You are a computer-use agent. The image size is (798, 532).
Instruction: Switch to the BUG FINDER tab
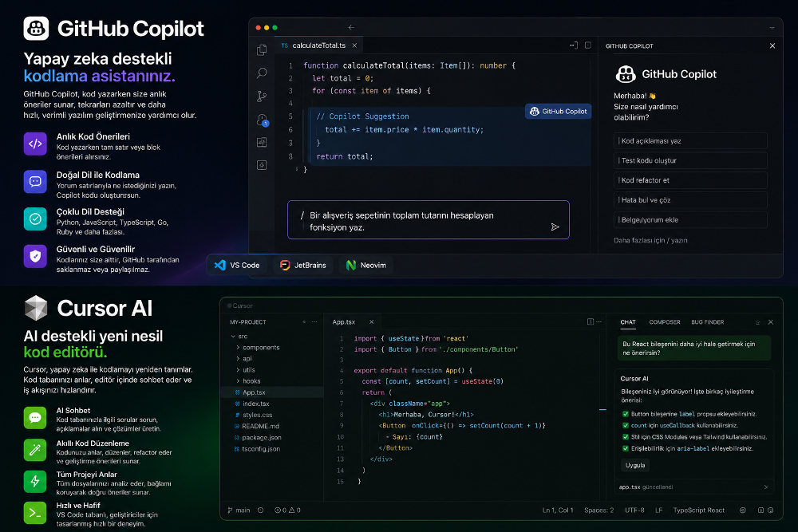(707, 322)
